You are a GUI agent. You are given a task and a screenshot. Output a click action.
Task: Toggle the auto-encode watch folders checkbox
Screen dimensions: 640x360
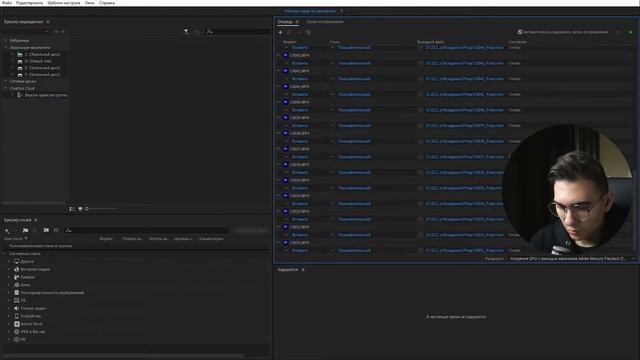click(520, 32)
